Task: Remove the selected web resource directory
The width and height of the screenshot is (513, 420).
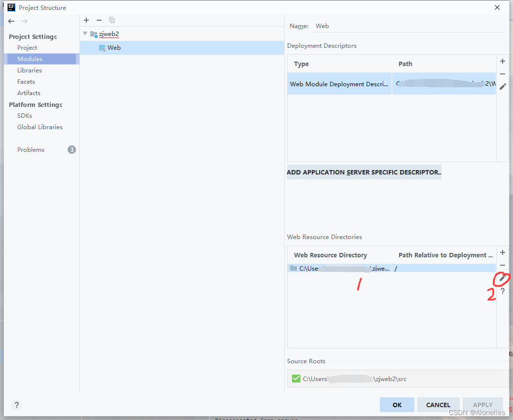Action: (503, 265)
